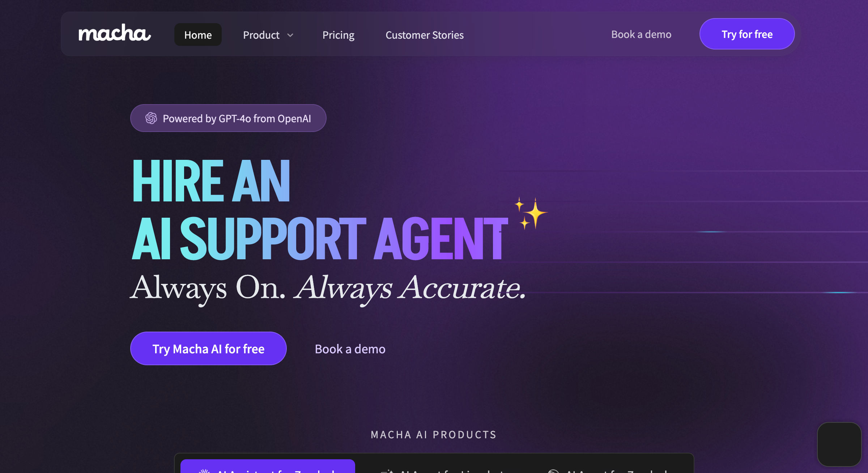Click the HIRE AN AI SUPPORT AGENT headline
Viewport: 868px width, 473px height.
click(x=320, y=210)
